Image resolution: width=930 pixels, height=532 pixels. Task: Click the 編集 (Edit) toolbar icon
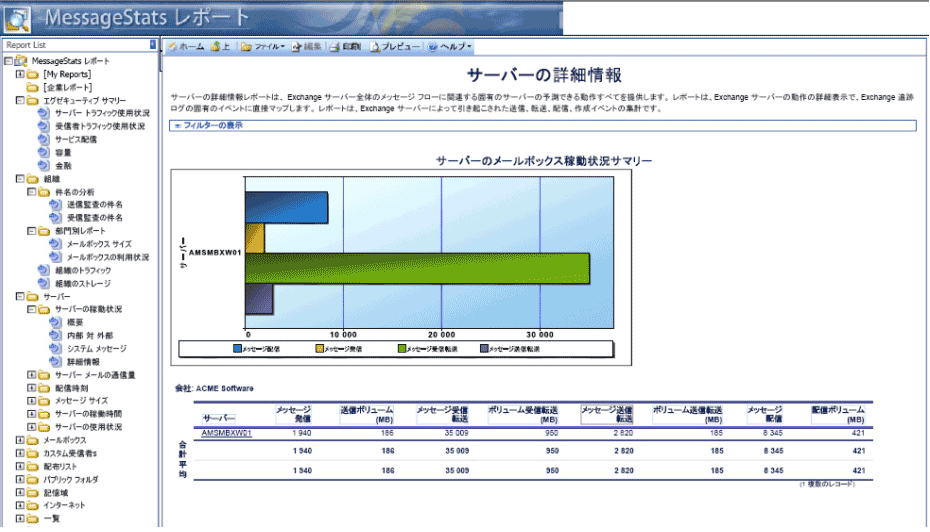(x=307, y=47)
